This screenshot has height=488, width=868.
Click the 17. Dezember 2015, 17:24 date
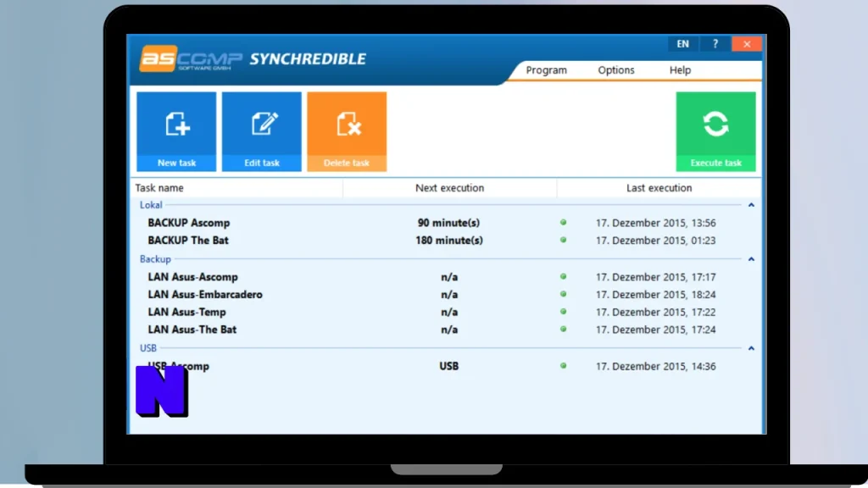[655, 330]
